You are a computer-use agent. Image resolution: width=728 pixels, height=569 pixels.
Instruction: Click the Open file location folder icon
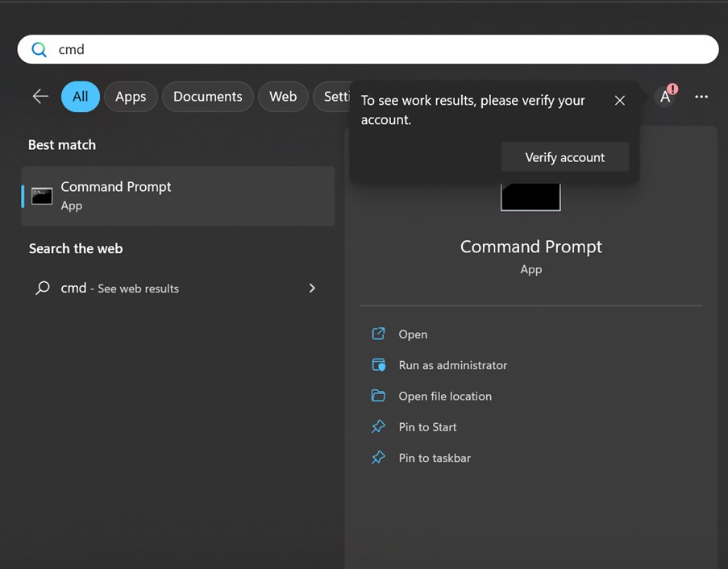(378, 396)
